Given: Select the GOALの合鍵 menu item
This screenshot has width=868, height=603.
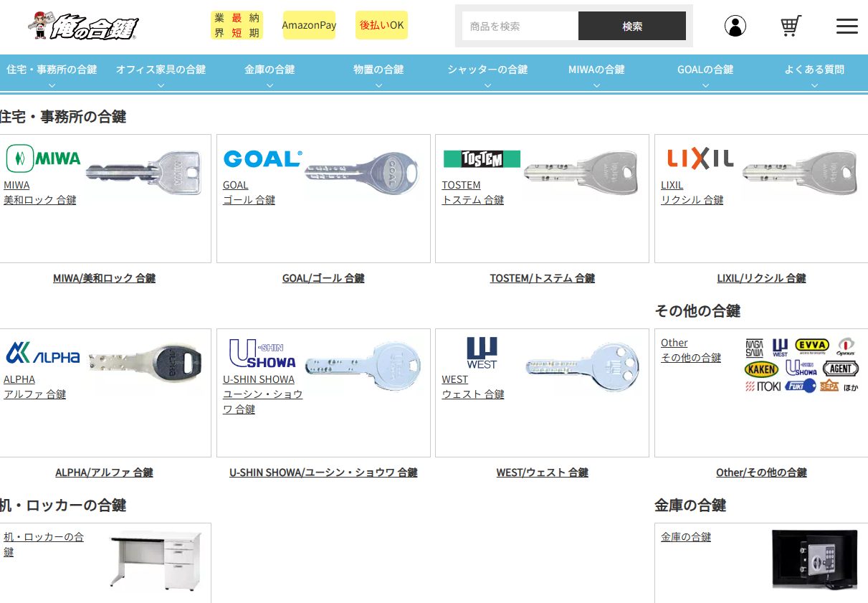Looking at the screenshot, I should [705, 73].
